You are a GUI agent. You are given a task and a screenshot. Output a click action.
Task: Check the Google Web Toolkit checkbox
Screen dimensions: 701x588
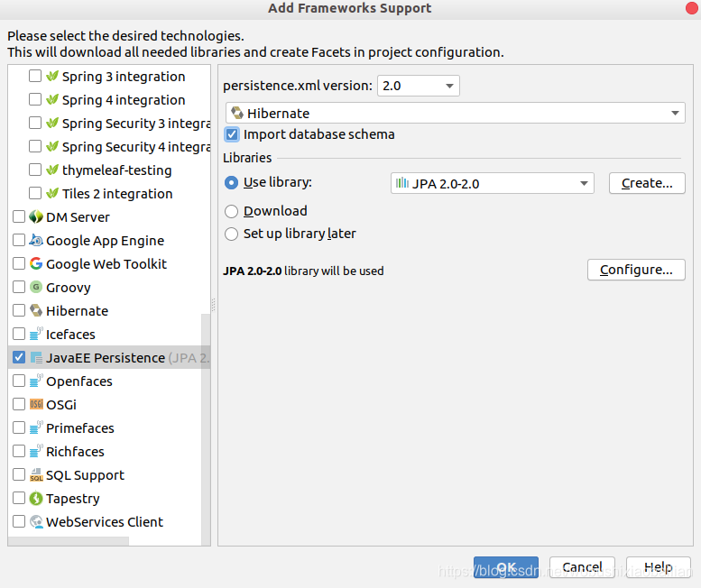coord(19,263)
